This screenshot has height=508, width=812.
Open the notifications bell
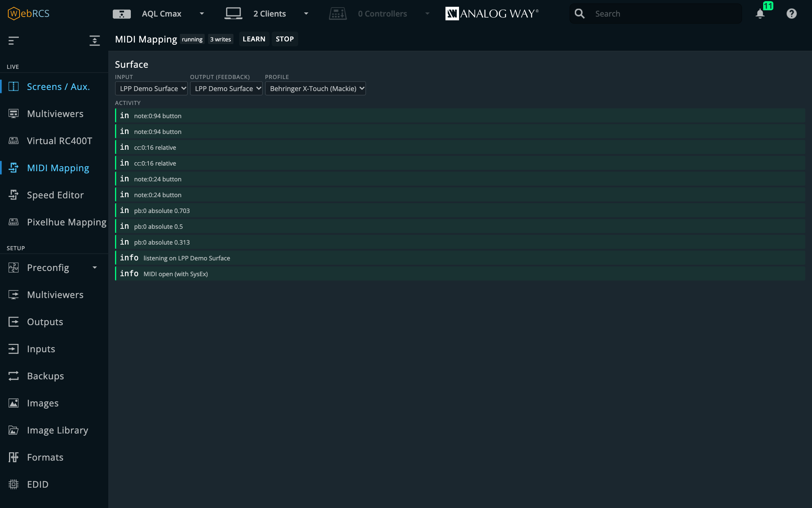(760, 14)
